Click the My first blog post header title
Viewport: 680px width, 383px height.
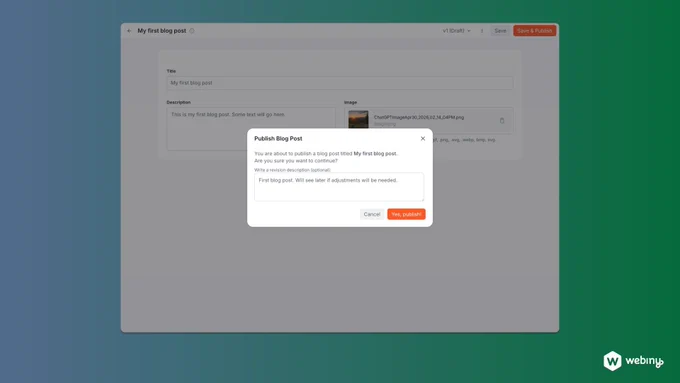162,31
